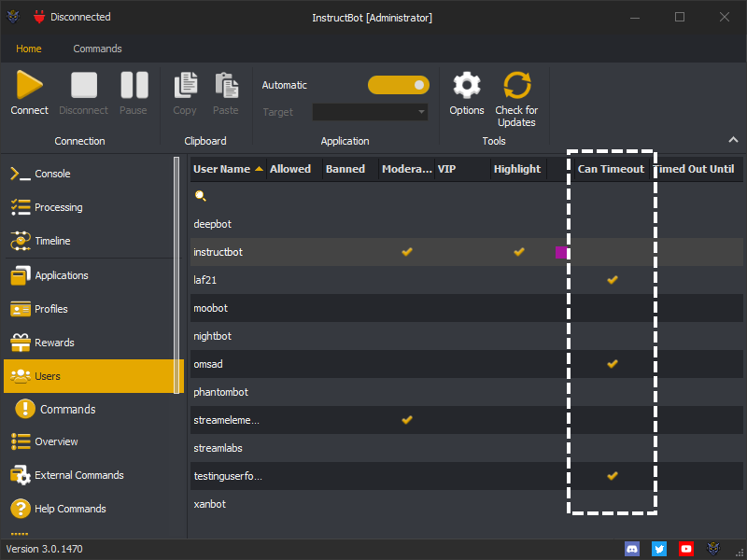
Task: Uncheck Moderator for instructbot
Action: [407, 252]
